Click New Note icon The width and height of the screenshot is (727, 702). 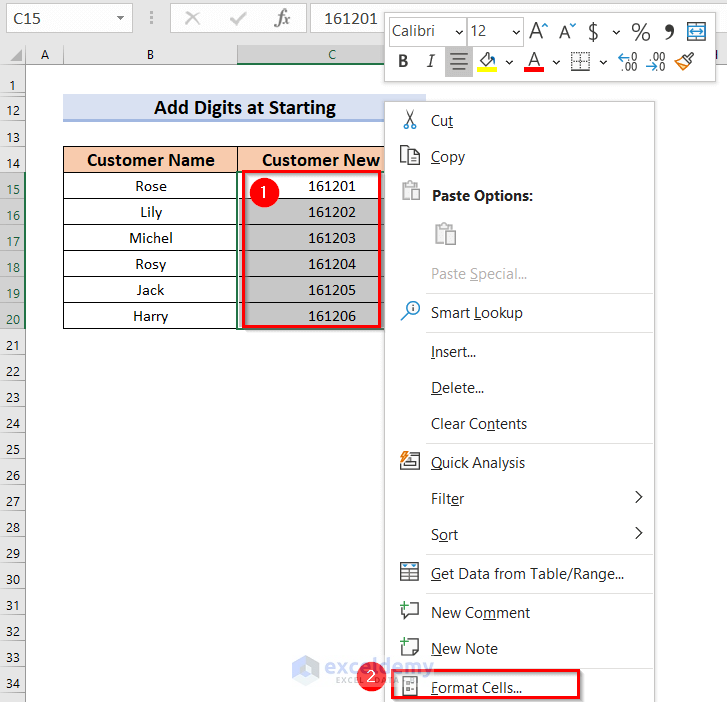pyautogui.click(x=409, y=647)
